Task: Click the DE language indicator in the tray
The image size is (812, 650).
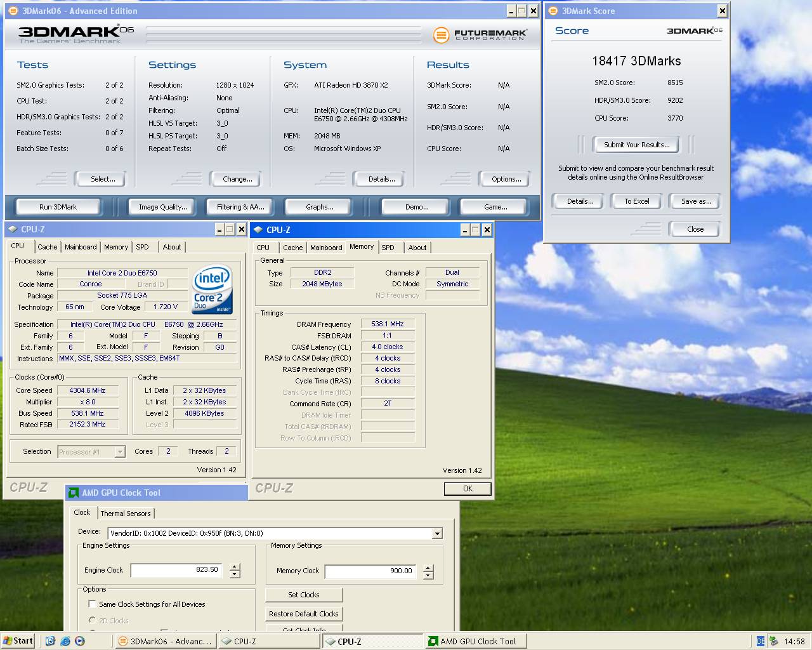Action: click(761, 641)
